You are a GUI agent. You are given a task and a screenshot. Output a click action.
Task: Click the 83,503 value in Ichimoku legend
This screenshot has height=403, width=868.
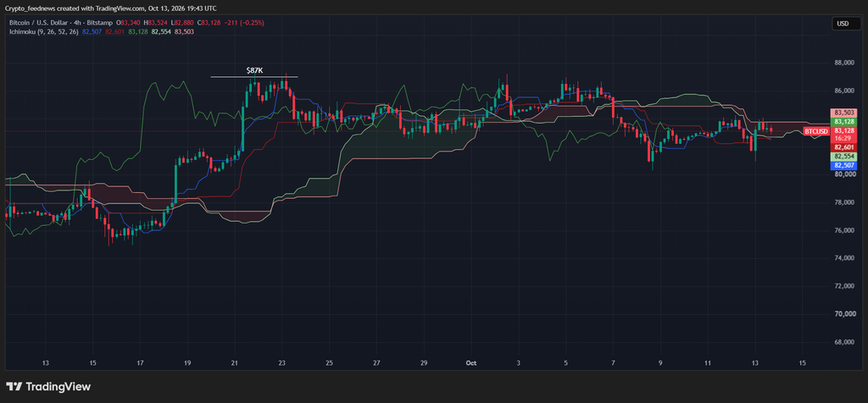184,31
